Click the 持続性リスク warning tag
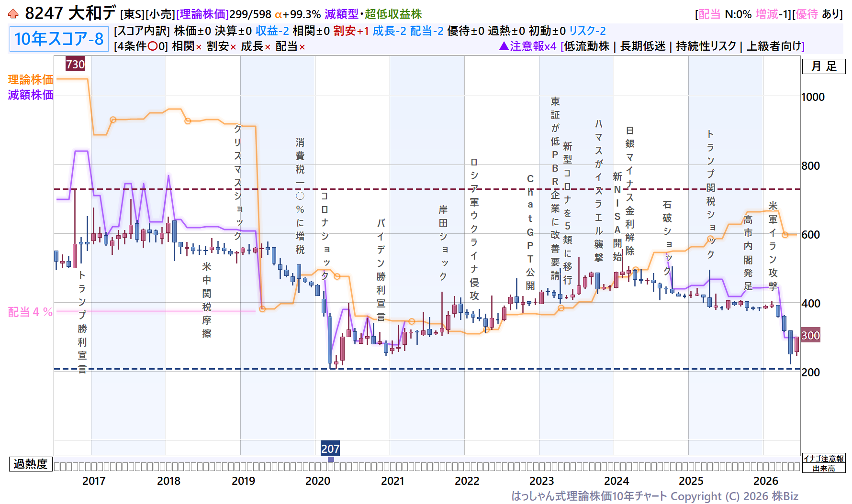 click(706, 46)
